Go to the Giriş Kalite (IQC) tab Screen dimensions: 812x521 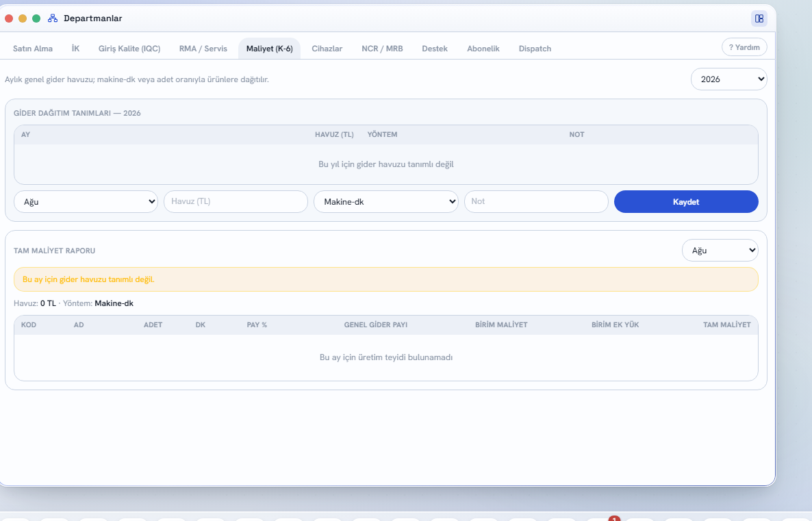pyautogui.click(x=129, y=49)
